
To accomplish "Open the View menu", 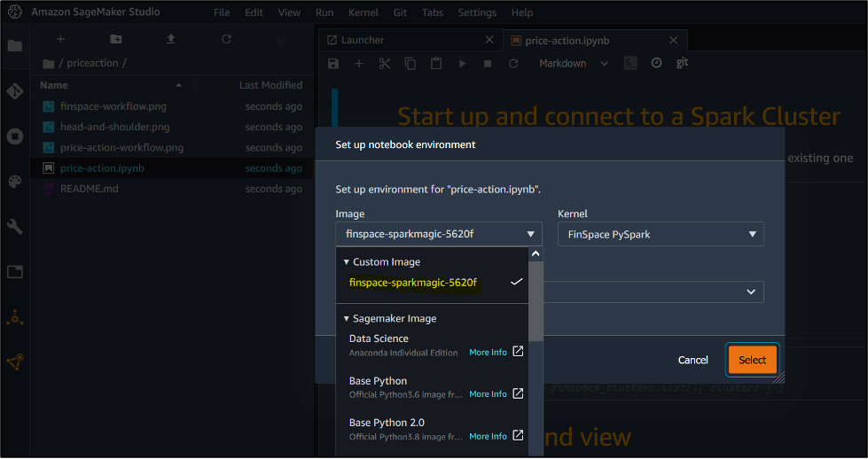I will (x=290, y=12).
